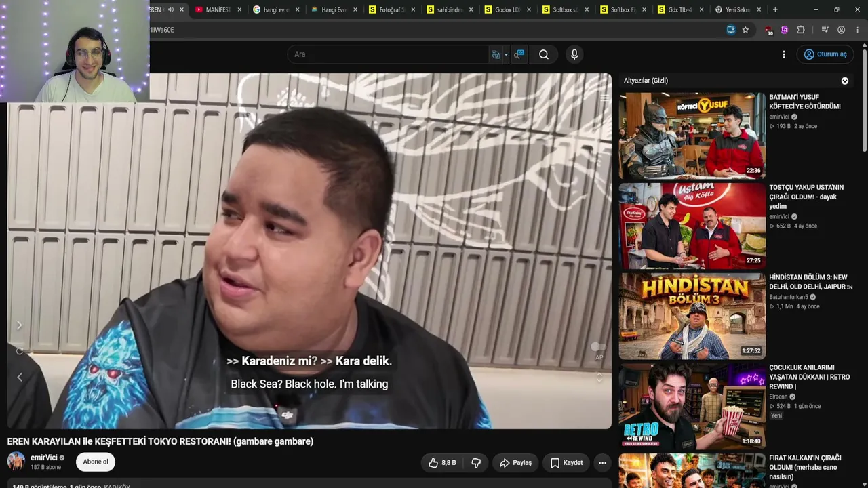Open 'TOSTÇU YAKUP USTA'NIN ÇIRAĞI OLDUM!' video title

[x=806, y=197]
